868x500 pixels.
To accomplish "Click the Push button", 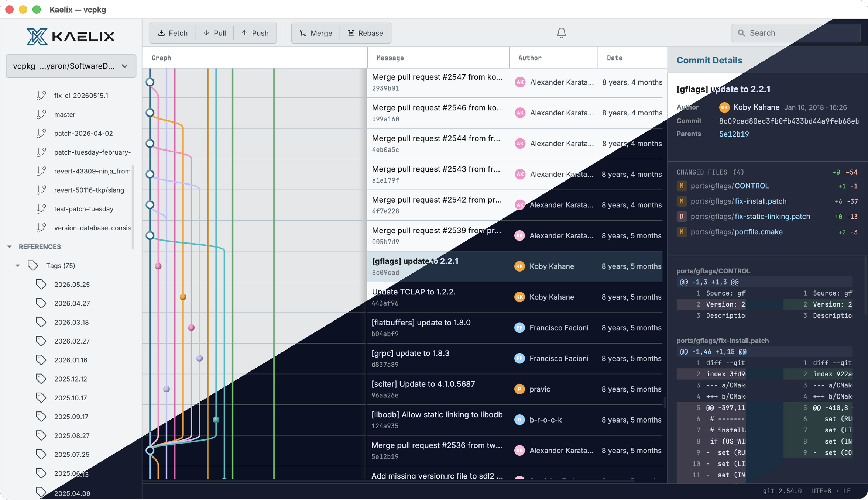I will [255, 33].
